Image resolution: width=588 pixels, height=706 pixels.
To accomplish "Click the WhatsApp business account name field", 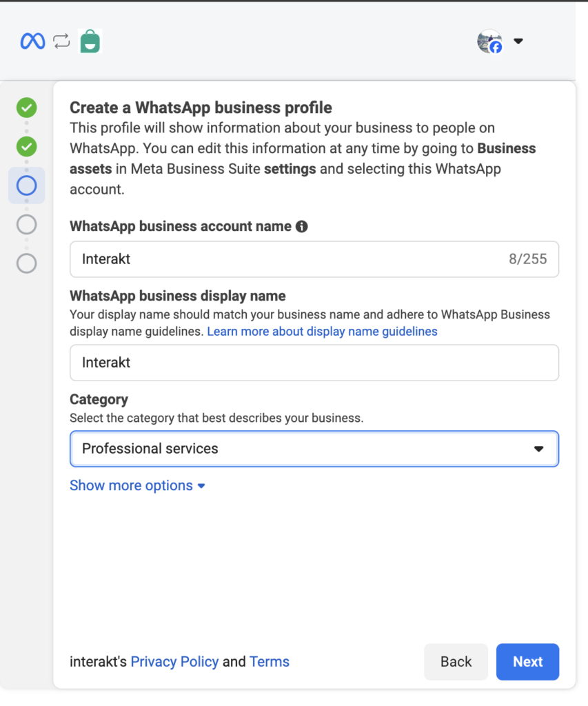I will 314,259.
